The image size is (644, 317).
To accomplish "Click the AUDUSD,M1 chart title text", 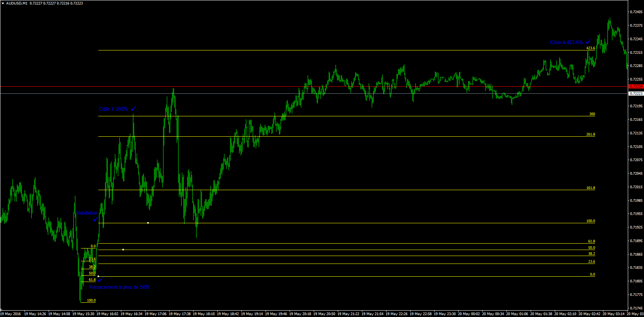I will pos(17,3).
